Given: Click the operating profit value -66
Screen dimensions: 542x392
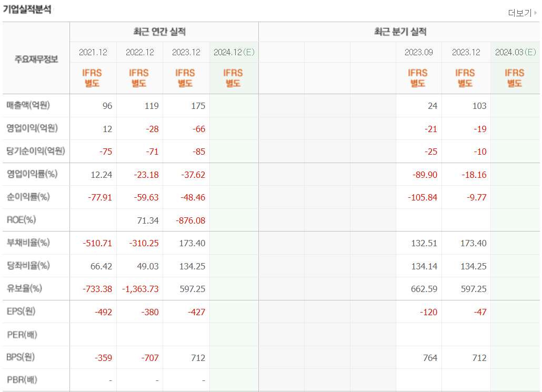Looking at the screenshot, I should 199,129.
